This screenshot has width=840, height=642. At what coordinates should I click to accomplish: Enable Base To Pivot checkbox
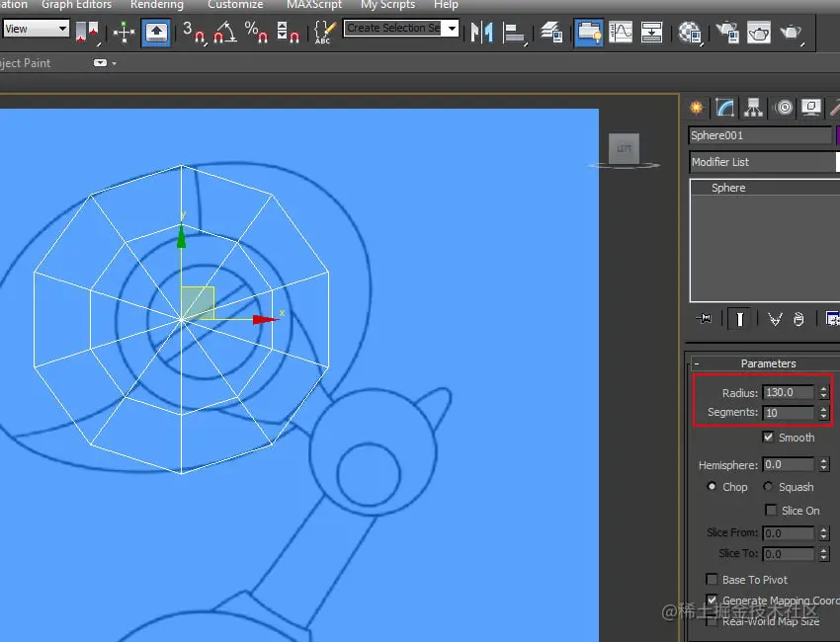pyautogui.click(x=712, y=580)
